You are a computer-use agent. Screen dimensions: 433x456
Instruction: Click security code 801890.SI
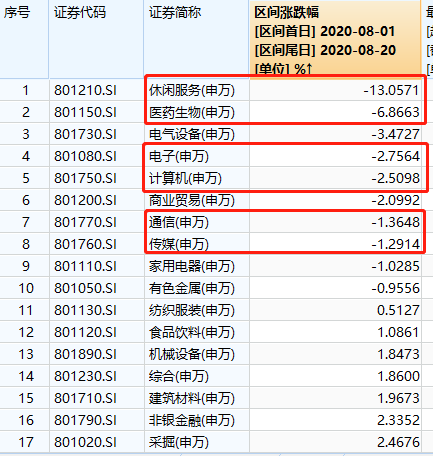point(85,354)
